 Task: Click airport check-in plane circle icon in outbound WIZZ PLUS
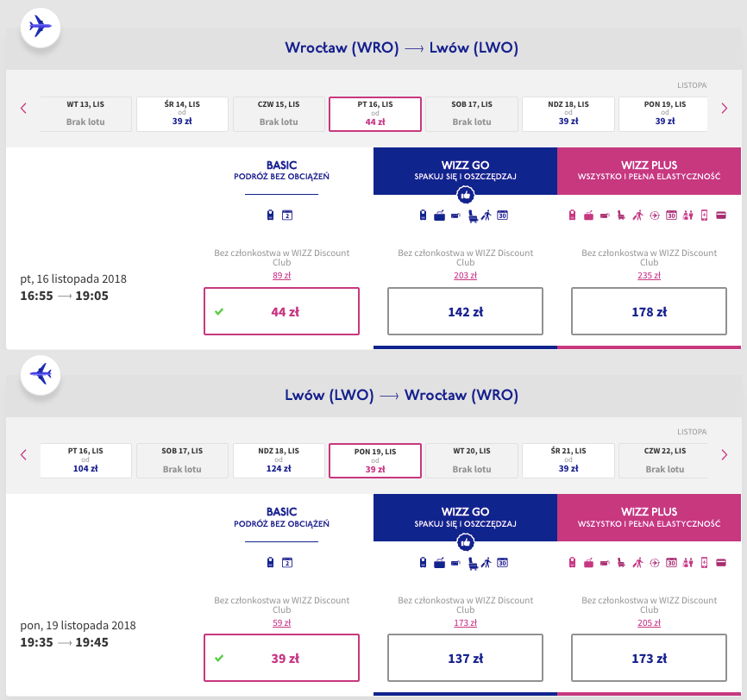pos(655,216)
